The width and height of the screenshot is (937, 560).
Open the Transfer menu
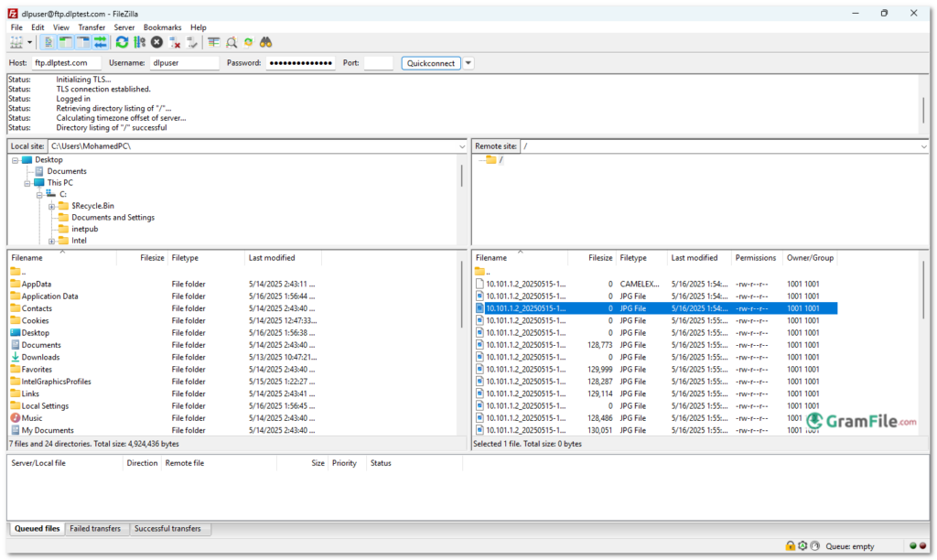92,27
